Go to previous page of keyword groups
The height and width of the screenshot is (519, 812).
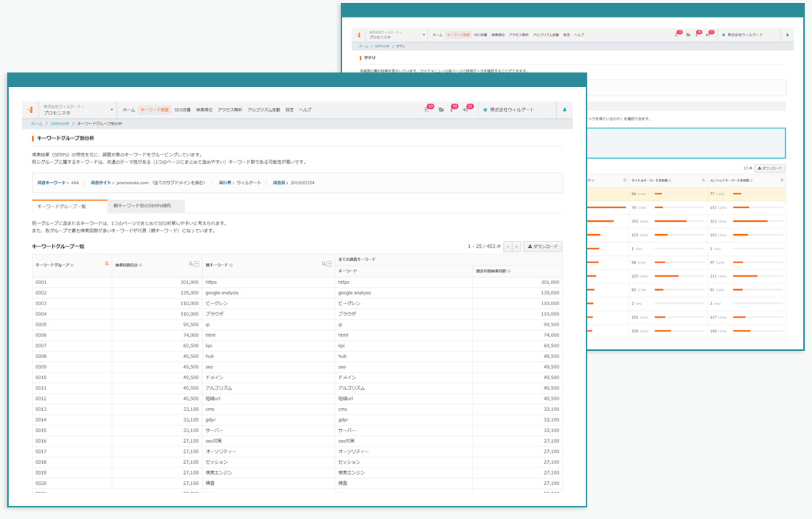point(508,246)
